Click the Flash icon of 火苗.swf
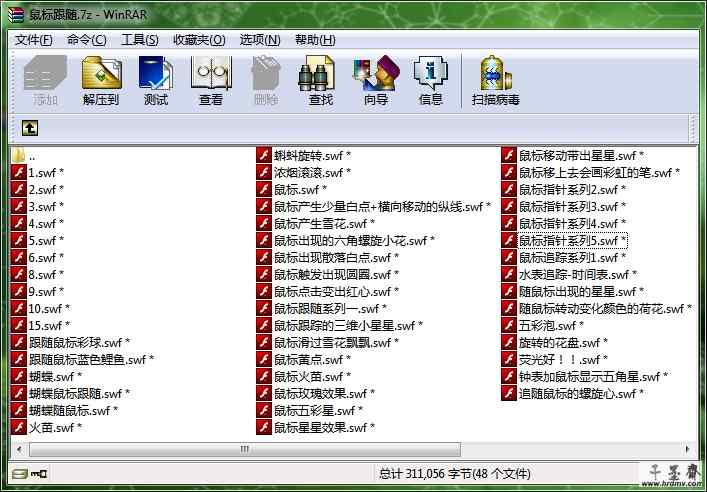The height and width of the screenshot is (492, 707). pos(18,428)
